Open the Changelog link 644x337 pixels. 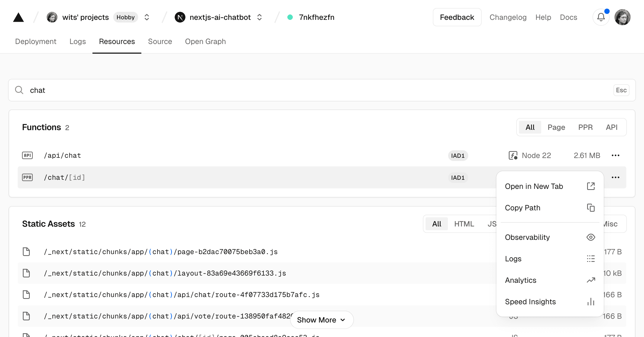click(508, 17)
